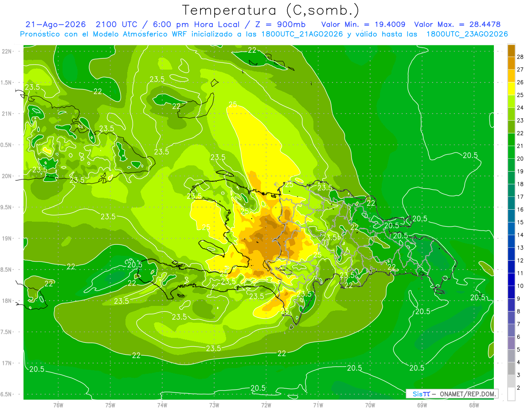Pick the colorbar swatch between 21 and 22
The image size is (532, 411).
coord(511,139)
